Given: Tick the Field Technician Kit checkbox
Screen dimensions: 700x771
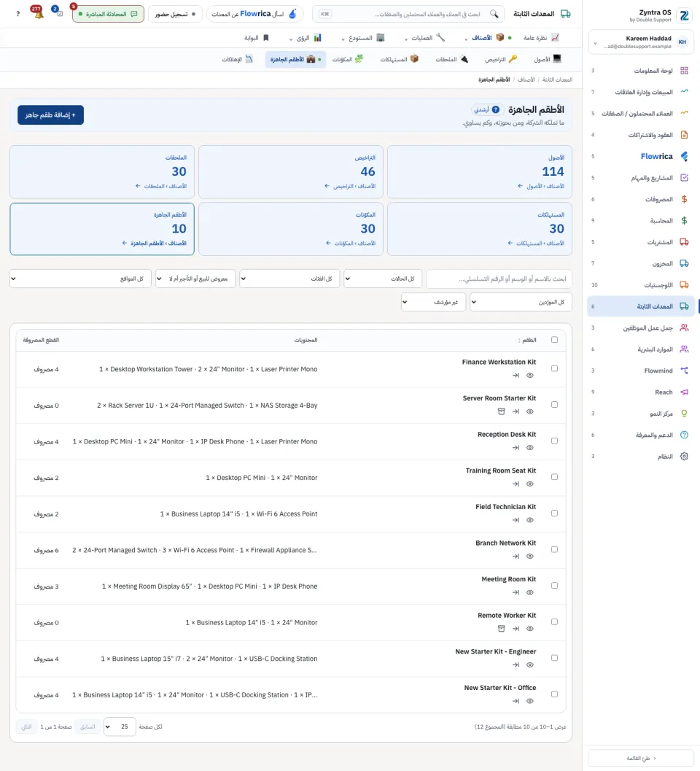Looking at the screenshot, I should pos(554,513).
